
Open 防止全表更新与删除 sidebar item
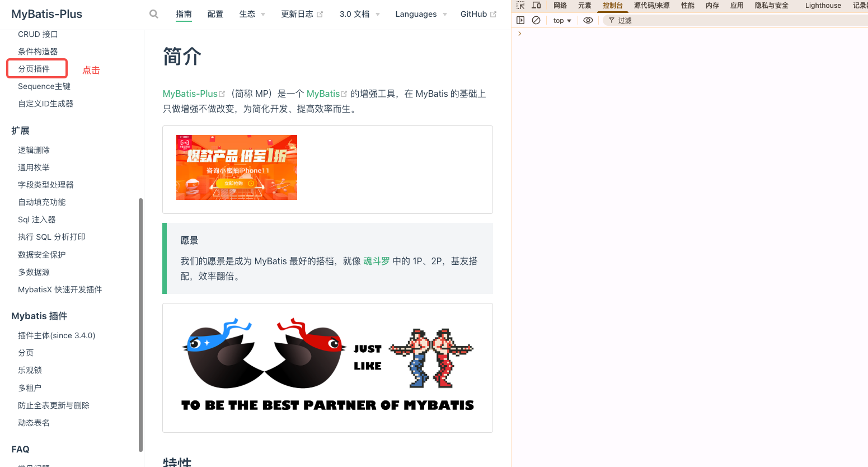tap(54, 405)
